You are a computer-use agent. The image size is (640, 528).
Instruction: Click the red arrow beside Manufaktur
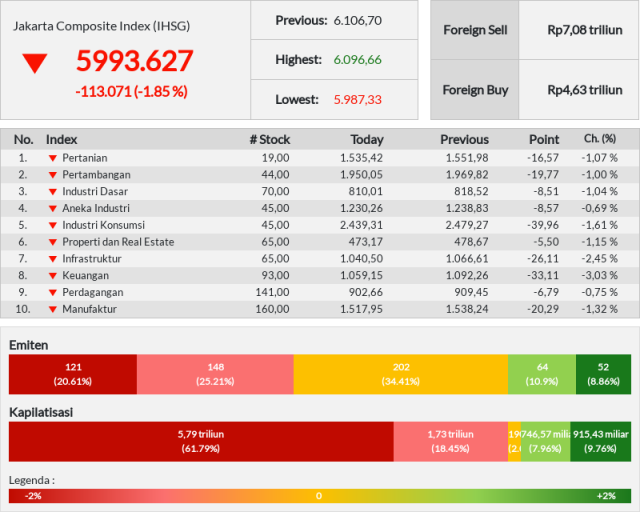[53, 309]
